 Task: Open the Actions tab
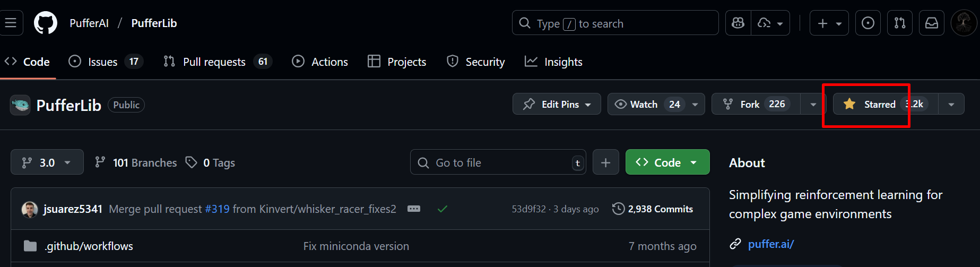pyautogui.click(x=320, y=62)
